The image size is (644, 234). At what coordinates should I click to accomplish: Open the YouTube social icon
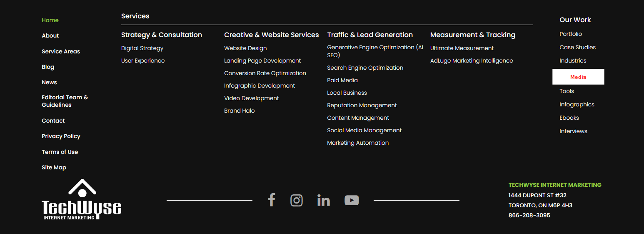tap(352, 200)
